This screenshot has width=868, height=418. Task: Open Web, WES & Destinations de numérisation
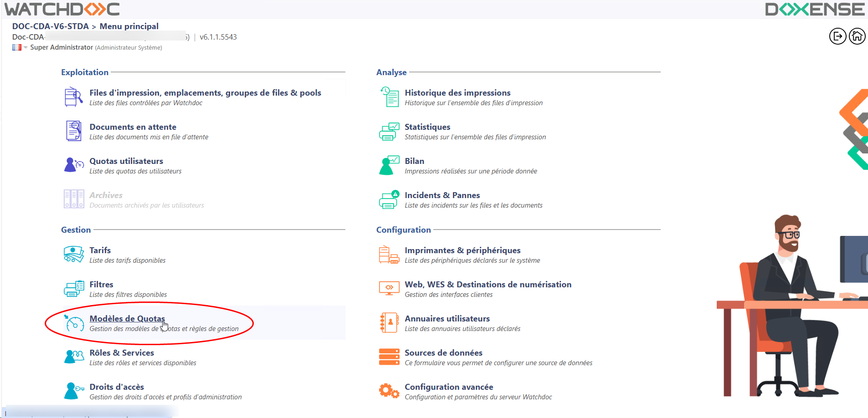tap(488, 285)
